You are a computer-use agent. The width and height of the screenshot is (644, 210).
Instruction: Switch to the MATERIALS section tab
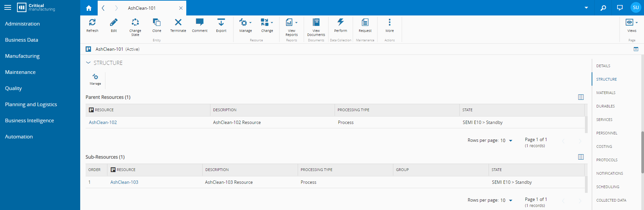606,93
